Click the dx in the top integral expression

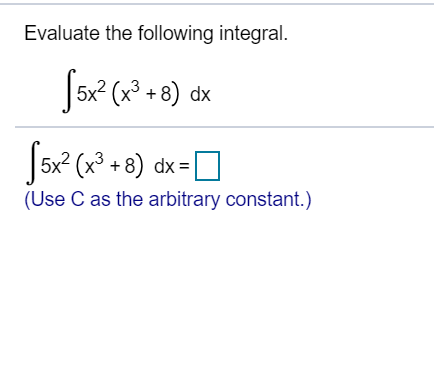pos(200,94)
